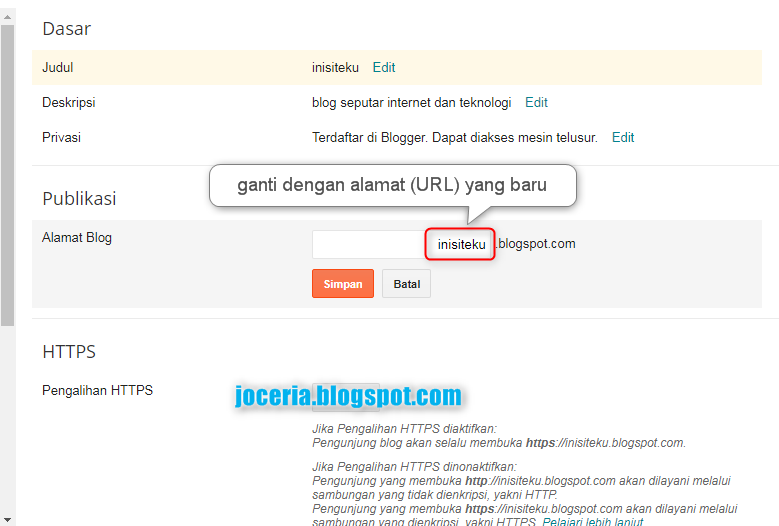This screenshot has height=526, width=779.
Task: Select the Deskripsi row label
Action: [69, 102]
